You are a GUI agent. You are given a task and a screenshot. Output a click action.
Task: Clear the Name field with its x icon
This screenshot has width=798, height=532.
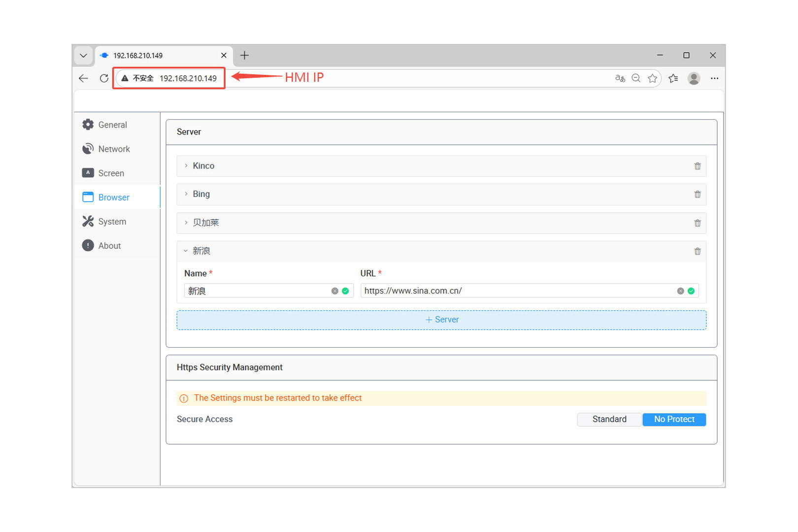335,291
